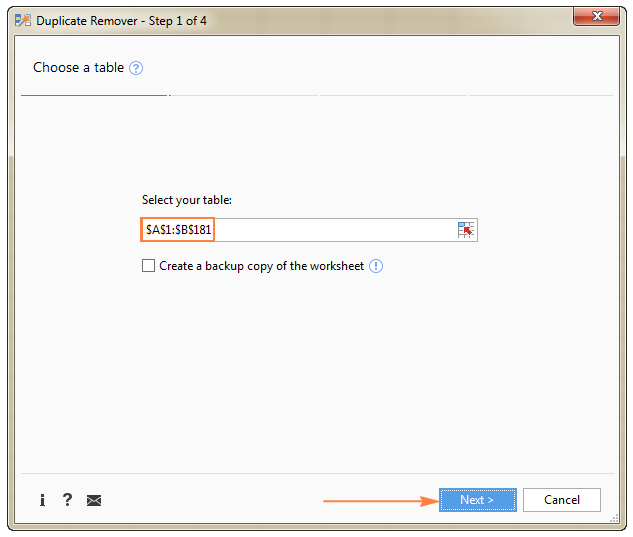Select the third step progress segment
This screenshot has height=537, width=633.
click(393, 95)
